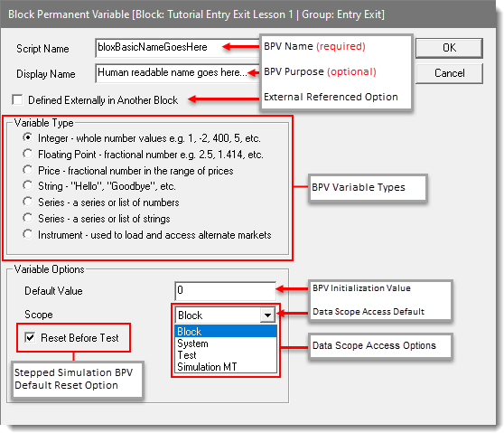504x433 pixels.
Task: Choose the Price variable type radio
Action: point(28,170)
